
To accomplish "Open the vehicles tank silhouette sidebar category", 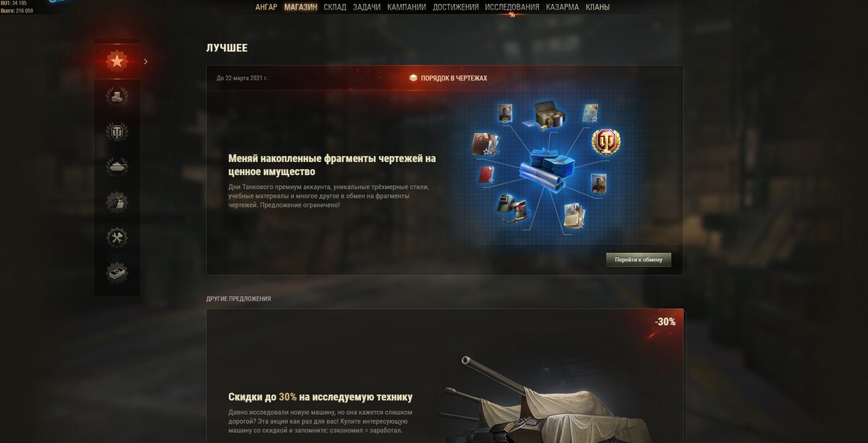I will tap(117, 167).
